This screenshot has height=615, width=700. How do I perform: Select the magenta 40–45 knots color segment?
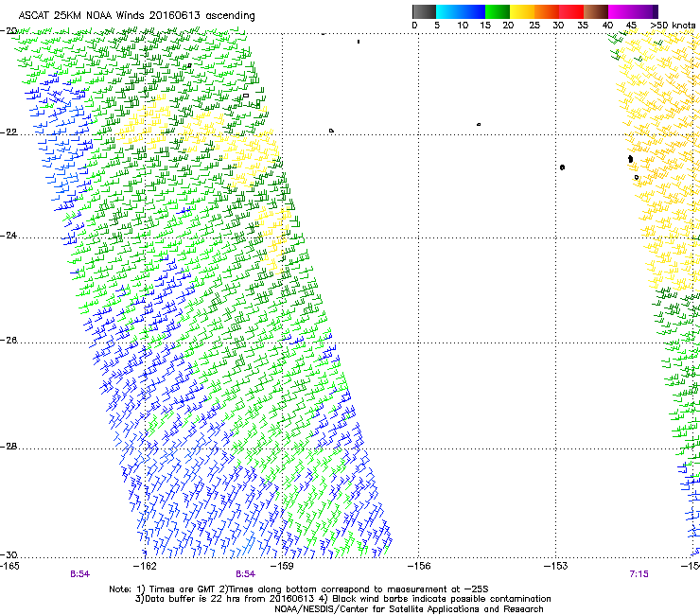621,11
